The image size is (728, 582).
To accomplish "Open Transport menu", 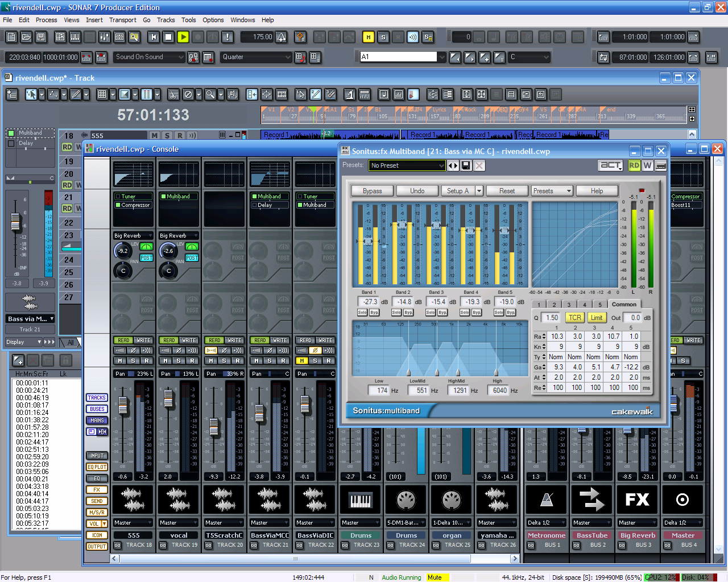I will [123, 20].
